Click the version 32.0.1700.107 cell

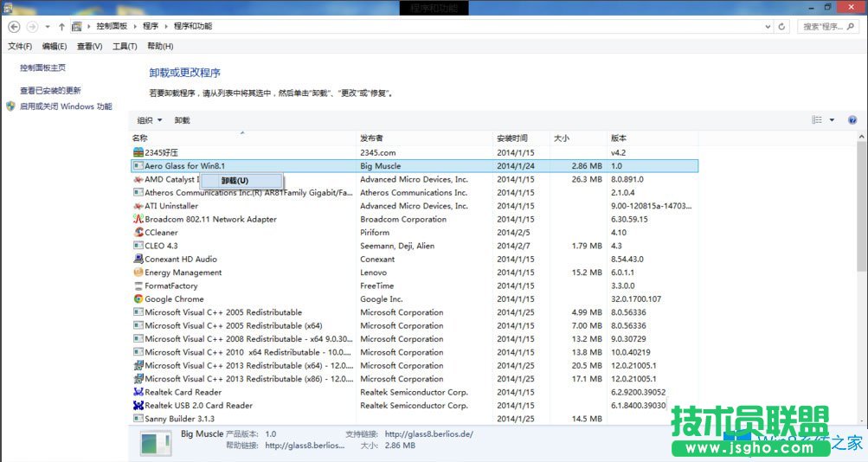point(636,298)
